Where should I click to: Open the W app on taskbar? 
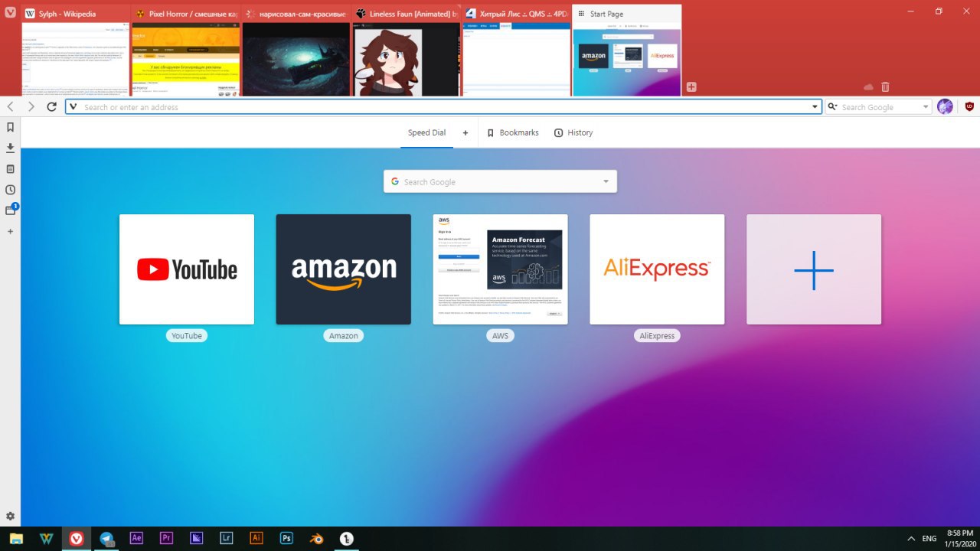[46, 538]
